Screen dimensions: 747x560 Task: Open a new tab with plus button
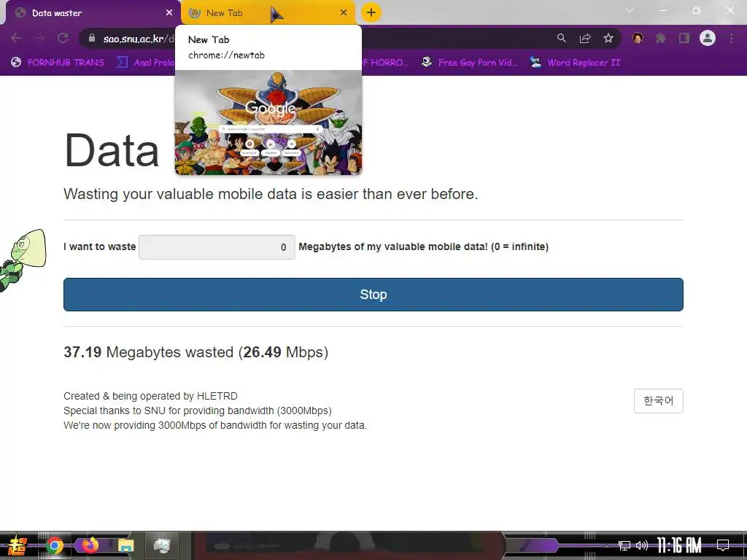[x=371, y=13]
